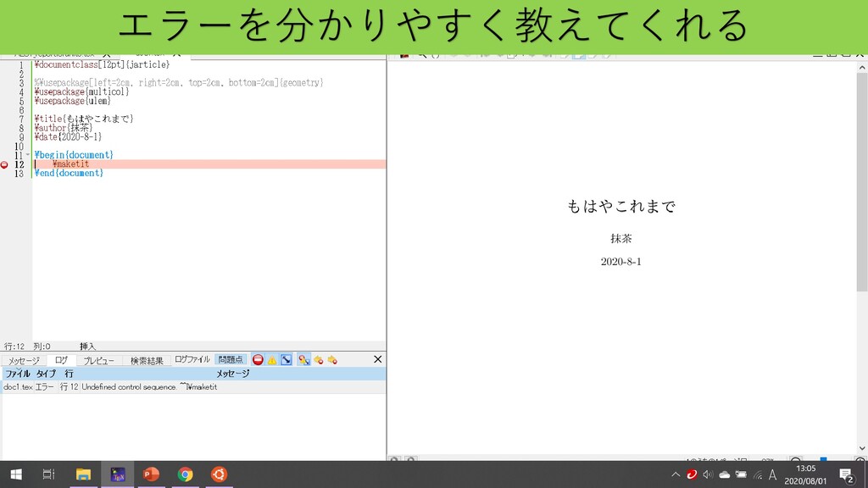Open the Action Center notifications icon

coord(846,474)
